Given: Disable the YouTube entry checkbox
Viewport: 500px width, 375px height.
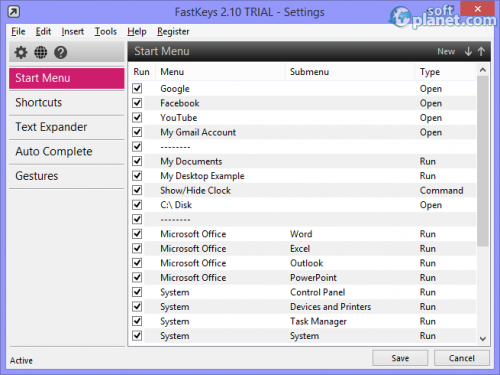Looking at the screenshot, I should 137,117.
